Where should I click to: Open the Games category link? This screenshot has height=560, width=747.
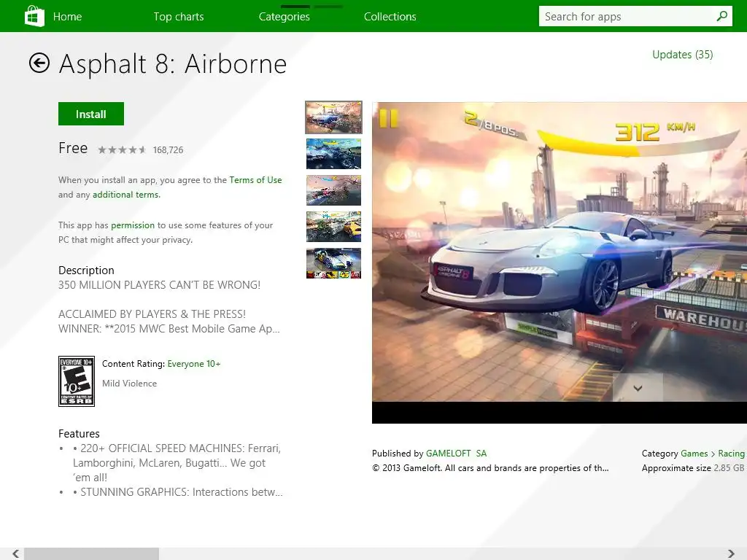694,454
